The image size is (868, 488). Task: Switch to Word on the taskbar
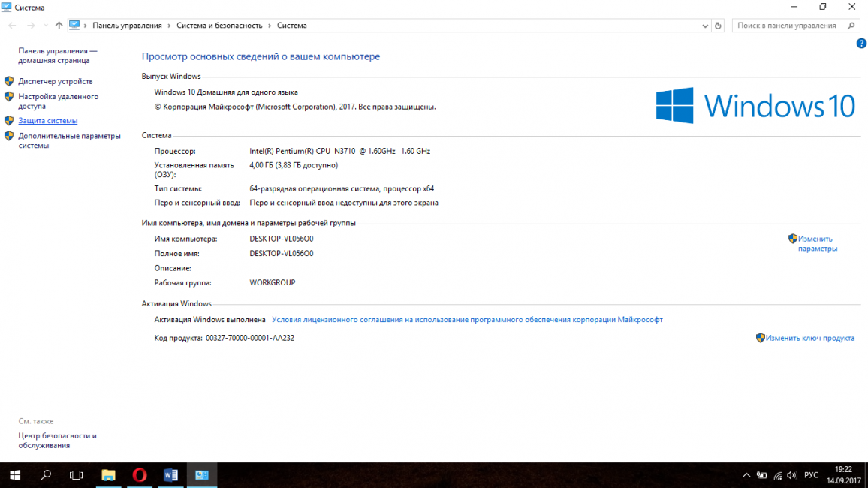click(170, 475)
